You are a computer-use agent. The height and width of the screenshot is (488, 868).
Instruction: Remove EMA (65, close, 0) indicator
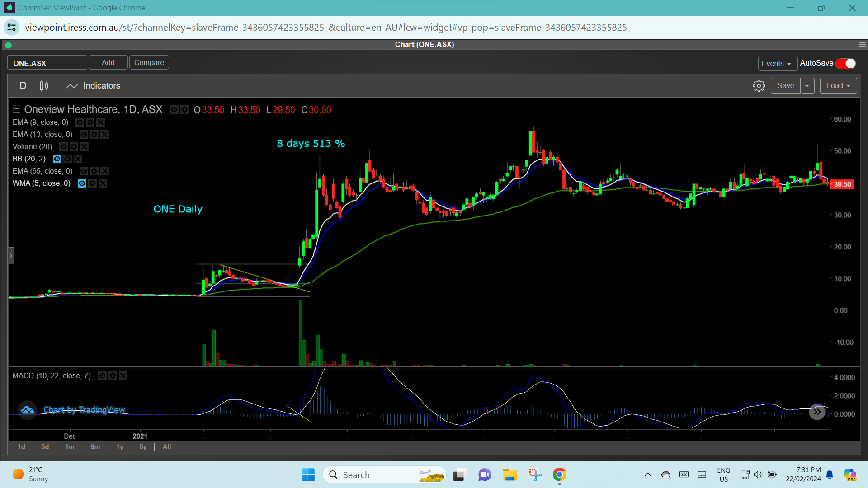pos(104,171)
